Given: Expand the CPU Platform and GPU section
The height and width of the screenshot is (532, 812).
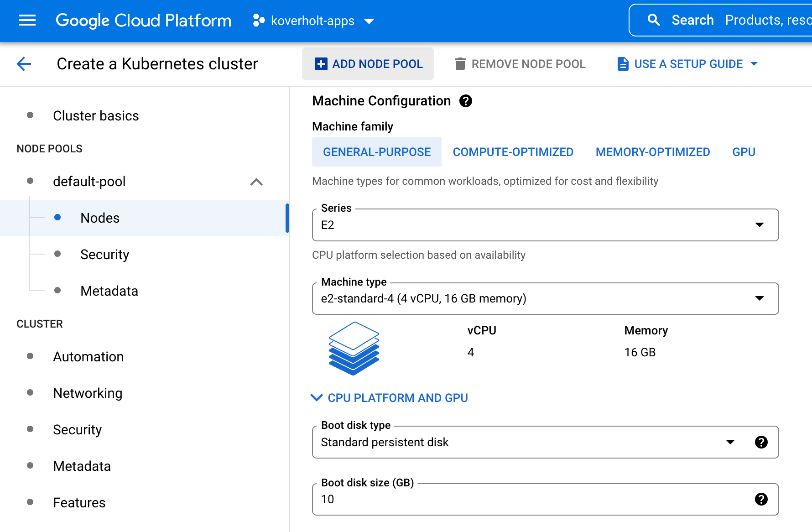Looking at the screenshot, I should coord(389,397).
